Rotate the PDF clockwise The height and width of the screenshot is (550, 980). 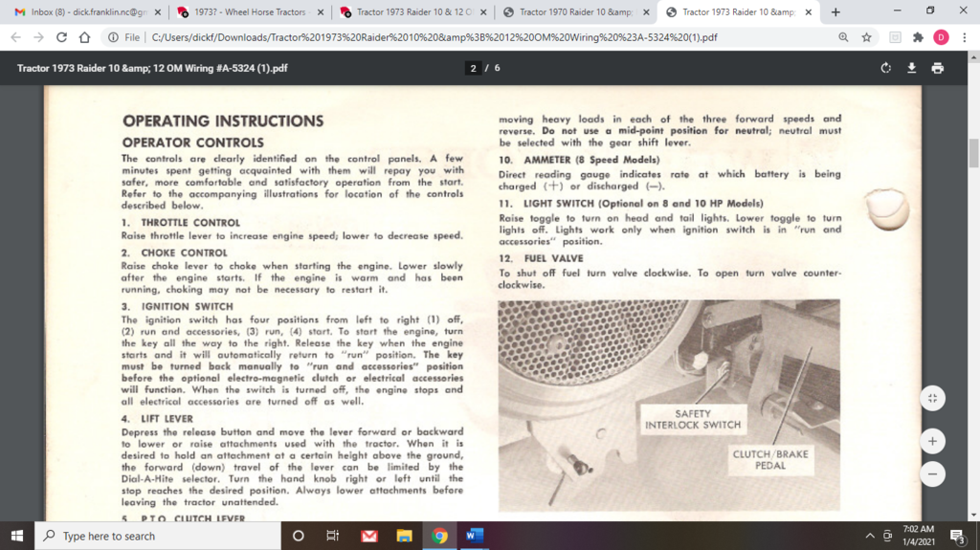coord(885,68)
